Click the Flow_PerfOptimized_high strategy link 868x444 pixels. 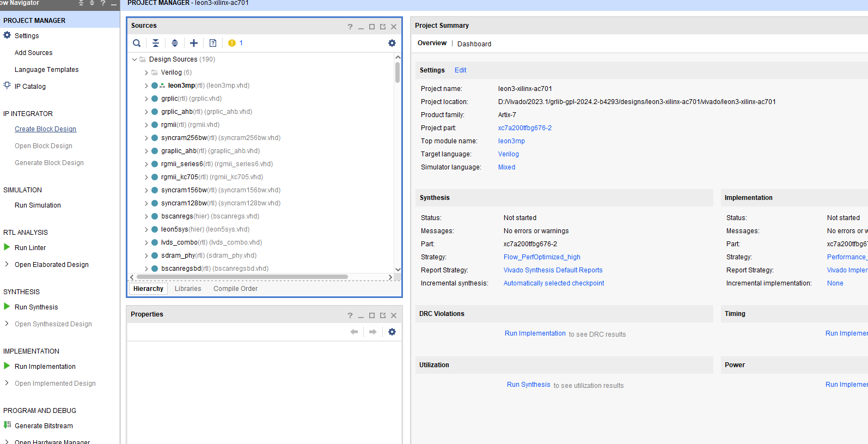pos(542,257)
